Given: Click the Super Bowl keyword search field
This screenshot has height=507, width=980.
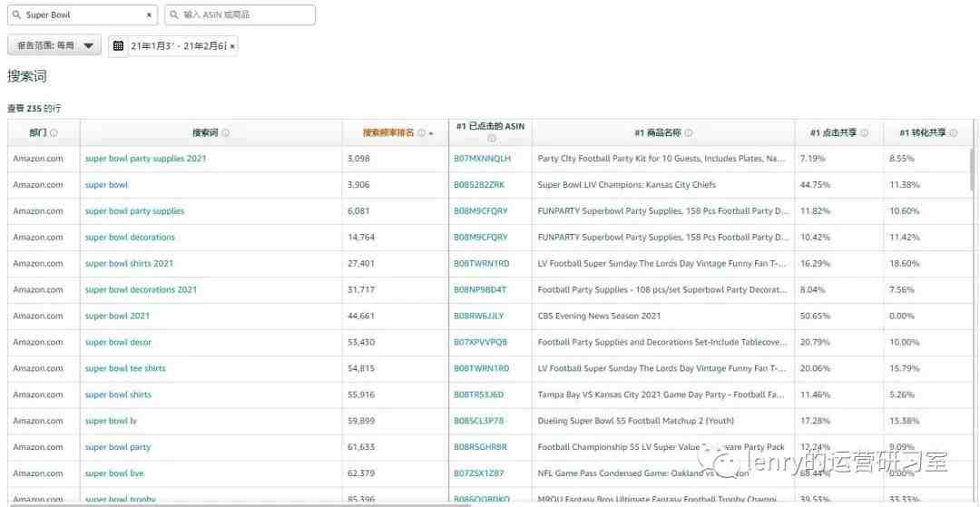Looking at the screenshot, I should coord(83,15).
